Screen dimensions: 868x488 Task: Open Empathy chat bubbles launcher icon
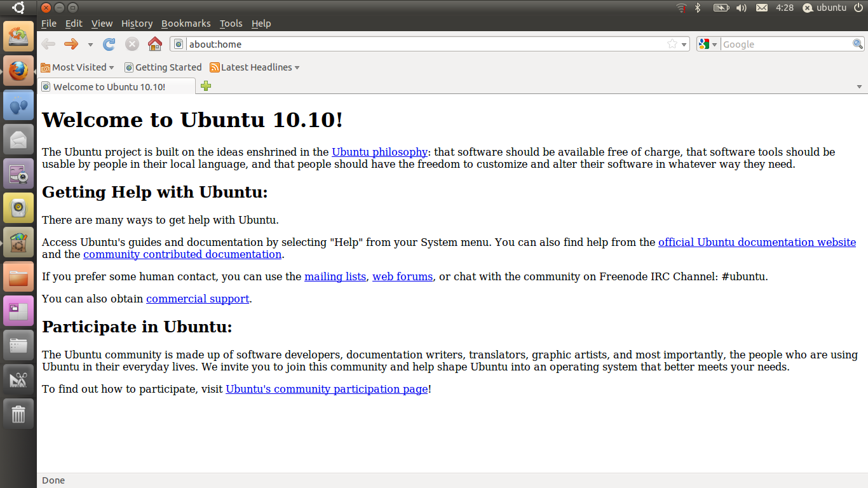point(18,105)
